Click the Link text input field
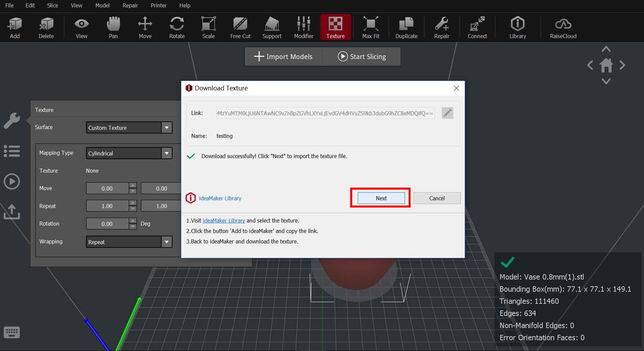The image size is (644, 351). 324,113
